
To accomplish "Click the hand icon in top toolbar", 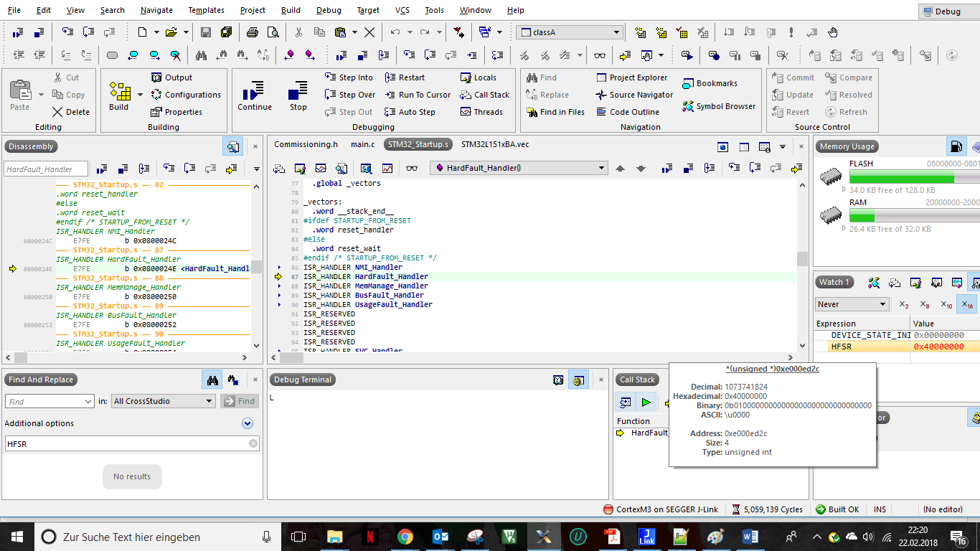I will click(833, 32).
